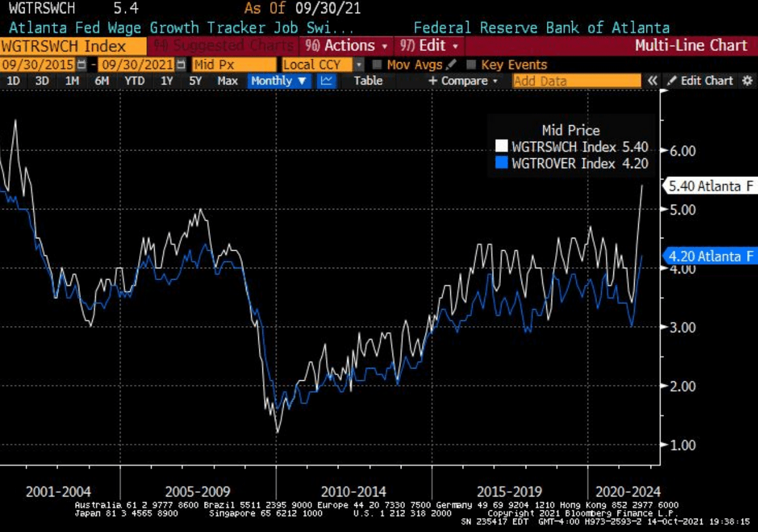
Task: Select the 3D range tab
Action: click(x=42, y=81)
